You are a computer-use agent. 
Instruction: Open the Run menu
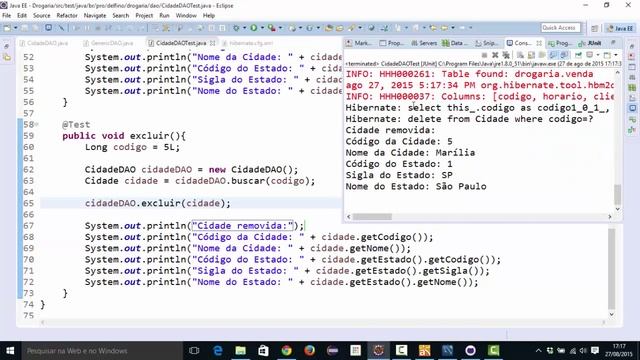[164, 16]
